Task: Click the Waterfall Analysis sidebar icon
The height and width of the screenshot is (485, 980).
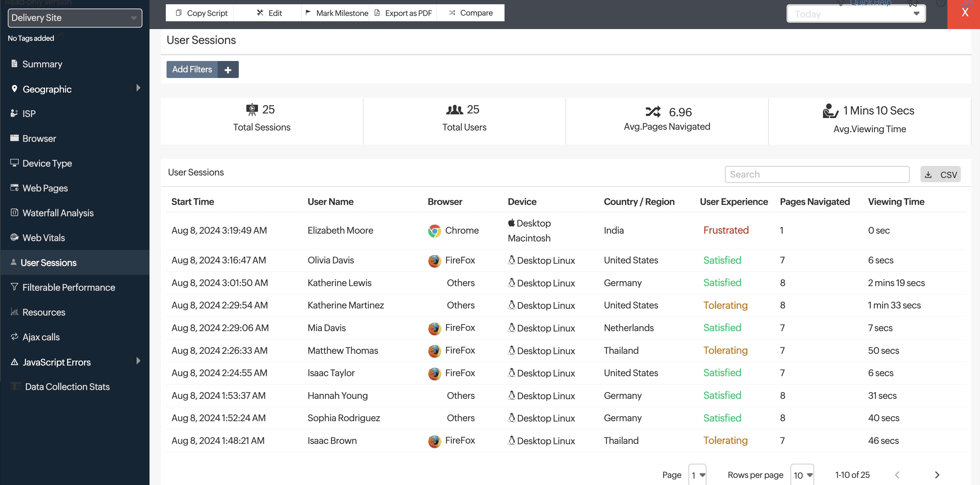Action: coord(15,212)
